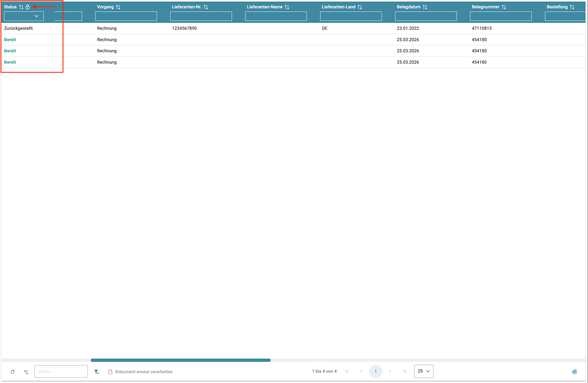Sort by the Lieferanten-Nr. sort icon

point(206,7)
